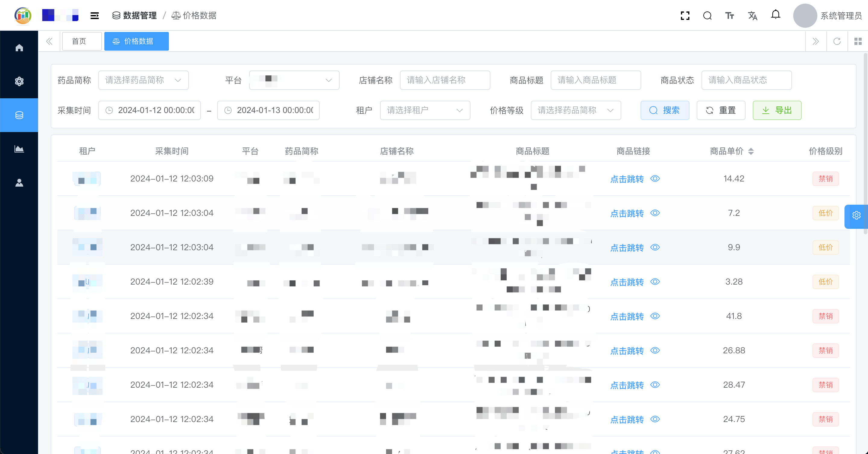Preview link eye icon for price 24.75
868x454 pixels.
pyautogui.click(x=655, y=419)
